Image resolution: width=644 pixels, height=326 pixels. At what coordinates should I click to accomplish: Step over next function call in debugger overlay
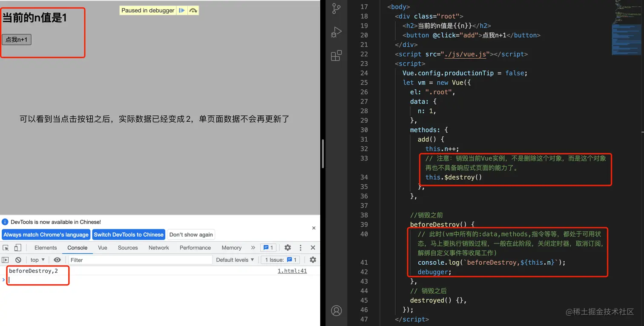pyautogui.click(x=193, y=10)
